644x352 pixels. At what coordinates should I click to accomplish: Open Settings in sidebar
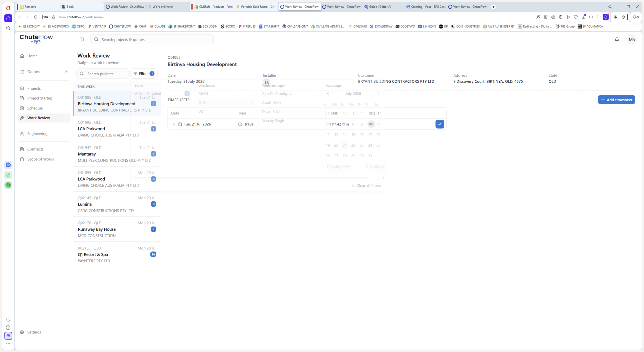pos(44,332)
